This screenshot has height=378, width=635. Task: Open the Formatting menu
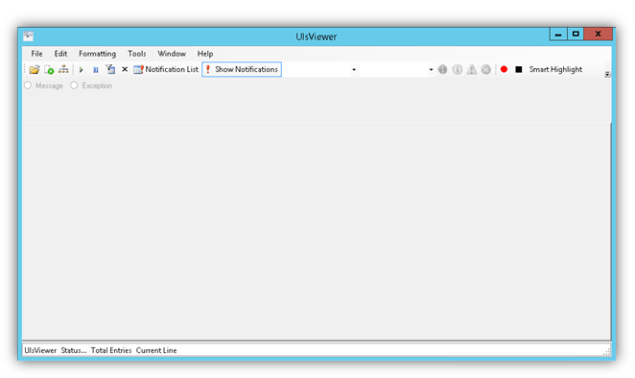pos(97,53)
